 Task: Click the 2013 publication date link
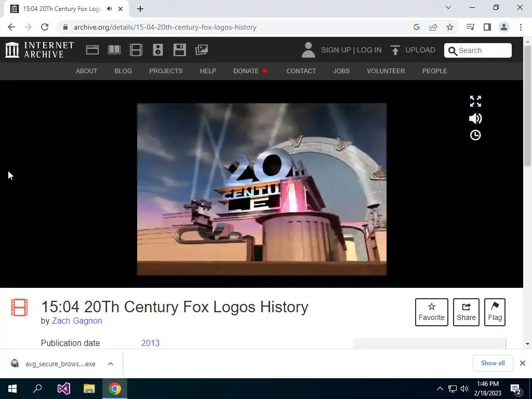[x=150, y=343]
